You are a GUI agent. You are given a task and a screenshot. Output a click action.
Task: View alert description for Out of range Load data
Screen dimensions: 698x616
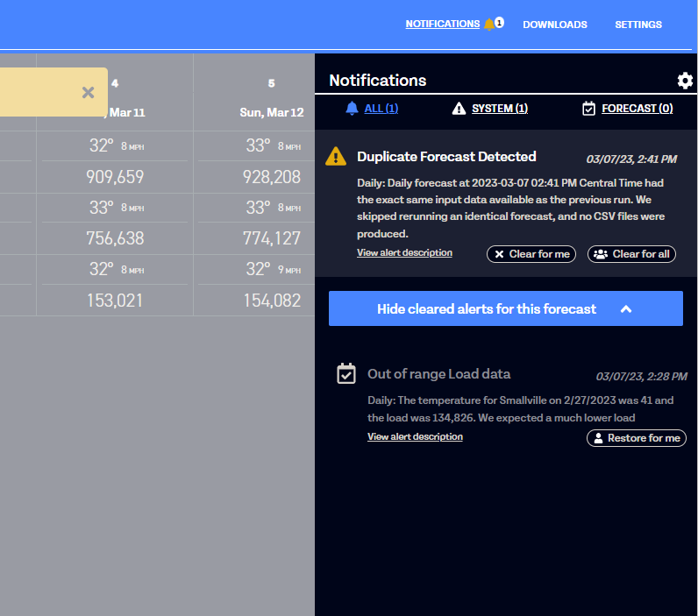tap(415, 436)
